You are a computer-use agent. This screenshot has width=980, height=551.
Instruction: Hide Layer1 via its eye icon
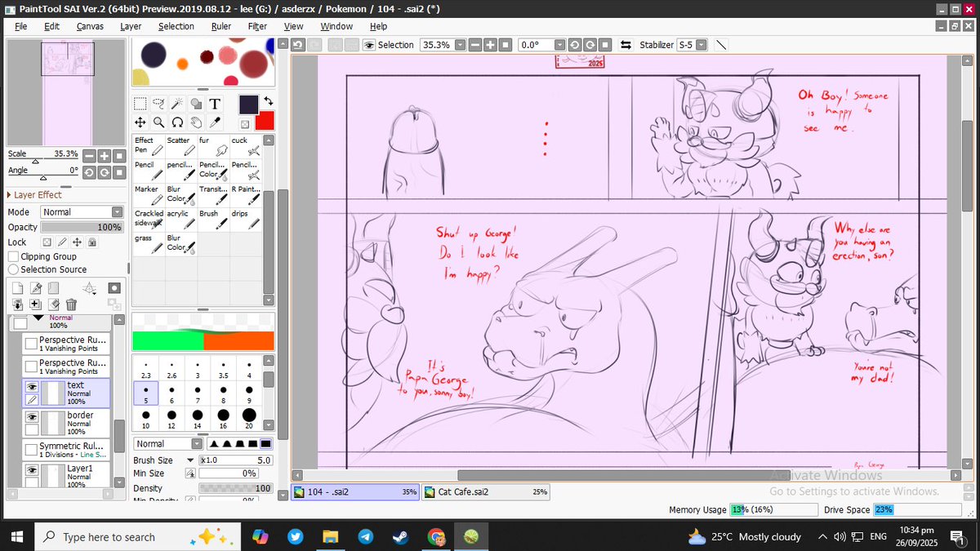tap(31, 469)
